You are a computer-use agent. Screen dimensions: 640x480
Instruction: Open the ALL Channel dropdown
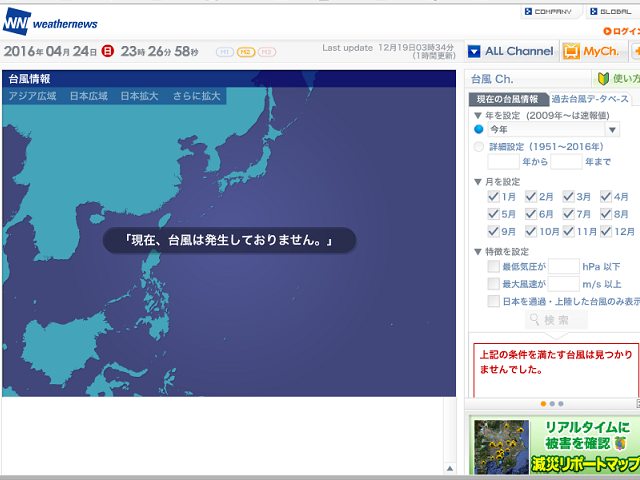tap(511, 51)
